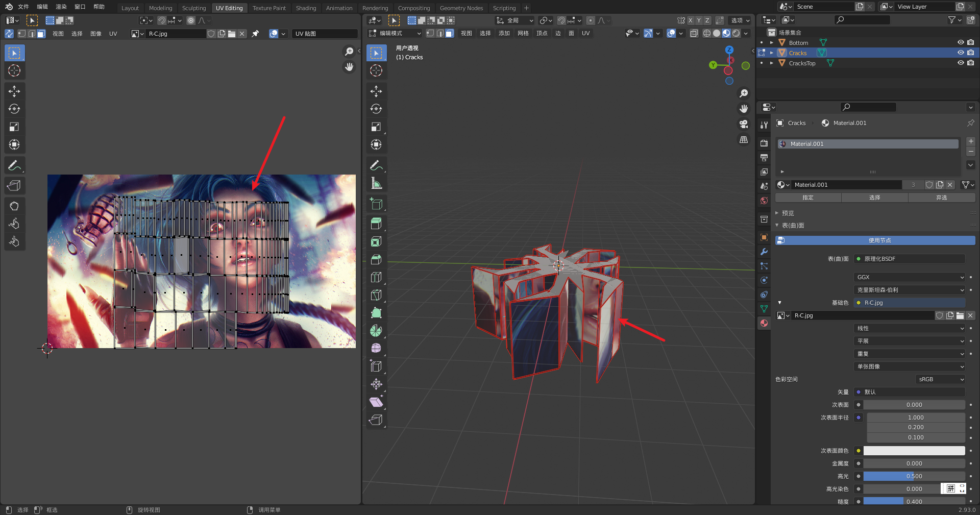
Task: Select the Rotate tool in UV editor
Action: 14,109
